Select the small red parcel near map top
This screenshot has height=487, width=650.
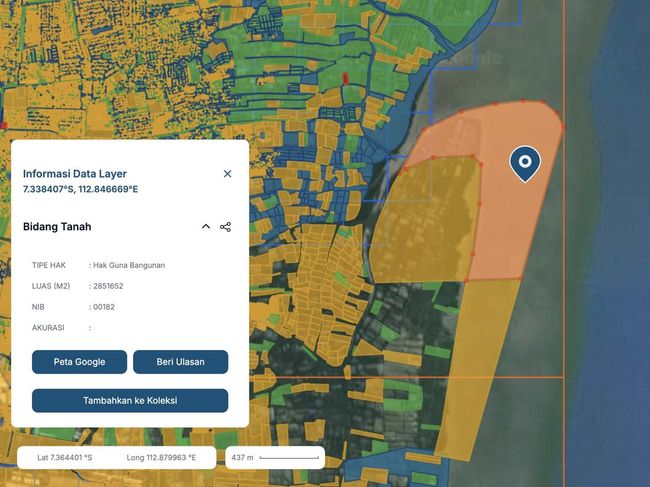(345, 78)
